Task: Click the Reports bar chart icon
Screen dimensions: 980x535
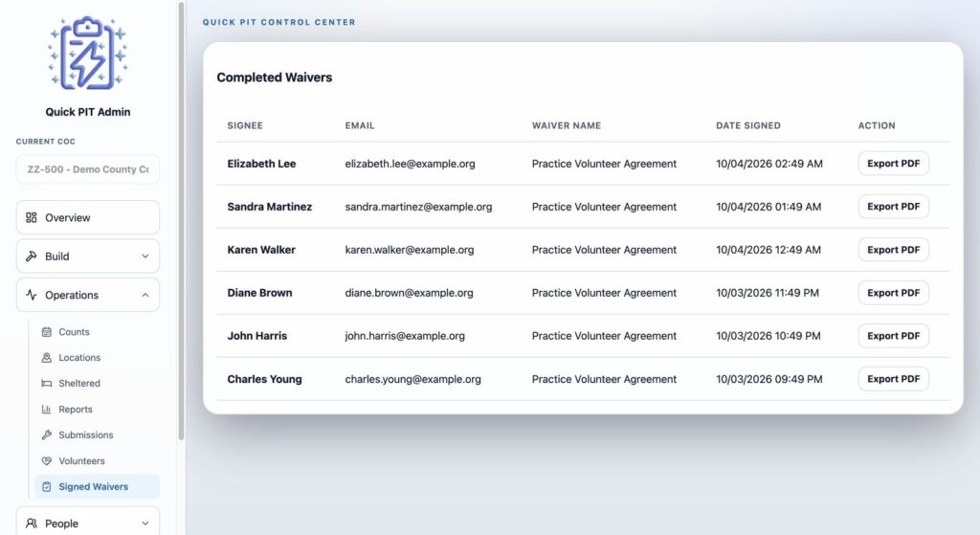Action: point(46,410)
